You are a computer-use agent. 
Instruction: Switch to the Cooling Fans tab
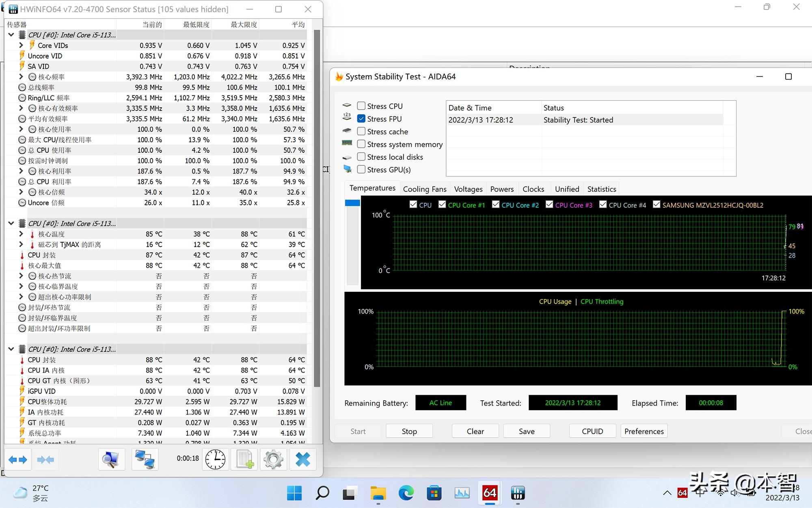coord(425,189)
